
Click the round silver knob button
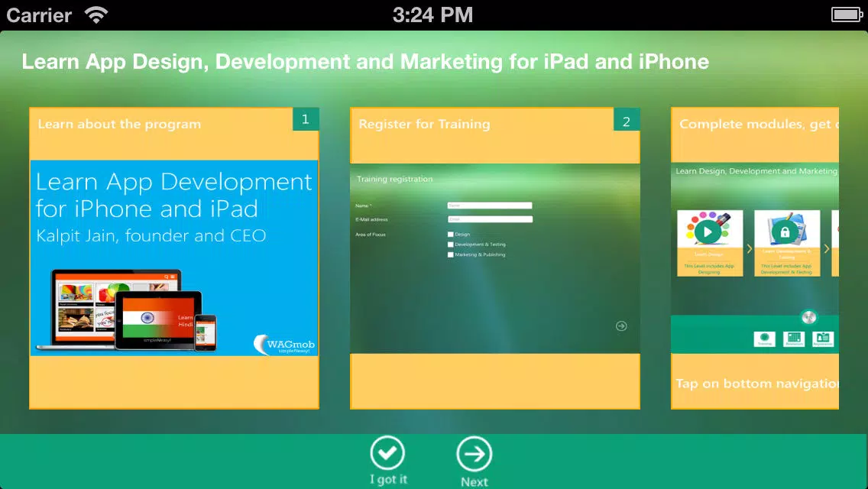click(x=808, y=317)
